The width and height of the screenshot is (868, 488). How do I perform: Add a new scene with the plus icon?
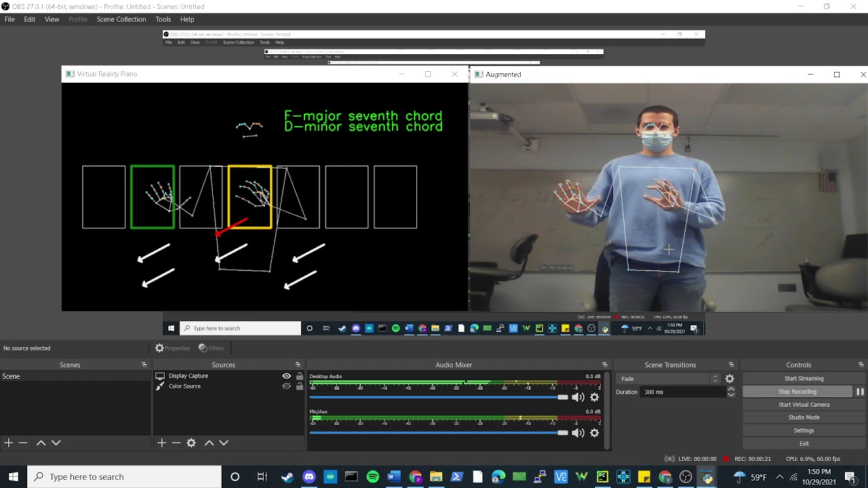point(8,443)
